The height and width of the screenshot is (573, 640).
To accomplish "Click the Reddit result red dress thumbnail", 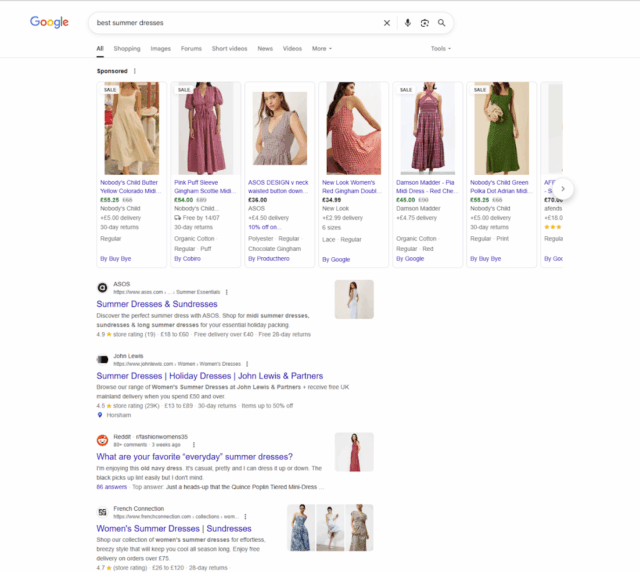I will click(x=354, y=452).
